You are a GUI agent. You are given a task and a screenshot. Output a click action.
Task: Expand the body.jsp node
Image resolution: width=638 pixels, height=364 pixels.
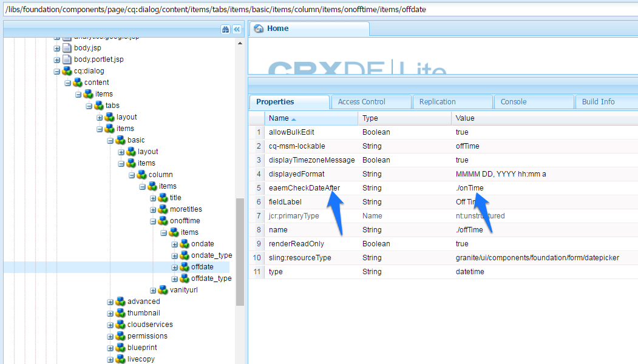[56, 49]
